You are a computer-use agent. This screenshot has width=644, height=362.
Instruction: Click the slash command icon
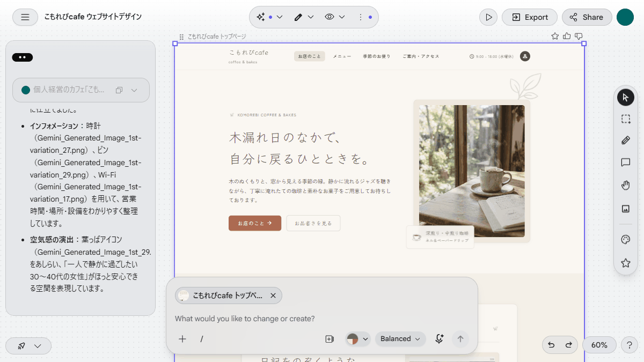[x=202, y=339]
